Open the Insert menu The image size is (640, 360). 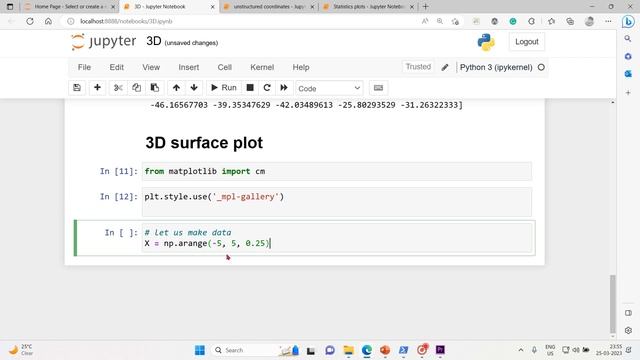pyautogui.click(x=189, y=67)
